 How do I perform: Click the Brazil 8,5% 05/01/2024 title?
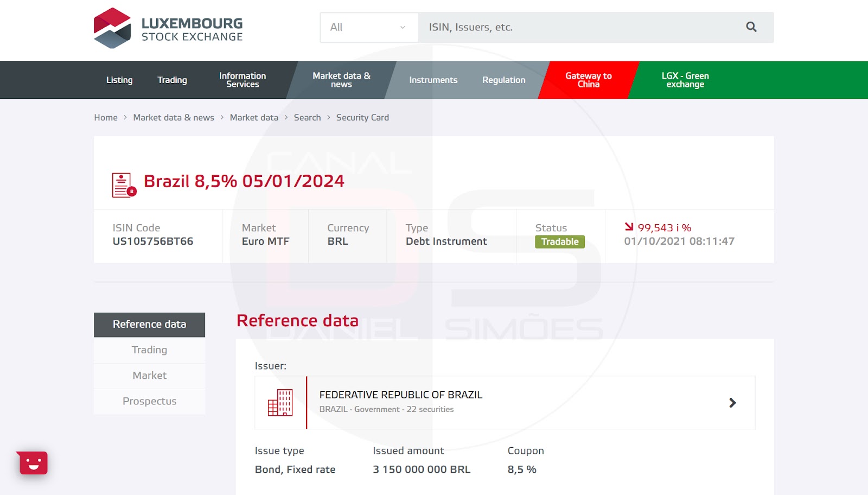[244, 181]
